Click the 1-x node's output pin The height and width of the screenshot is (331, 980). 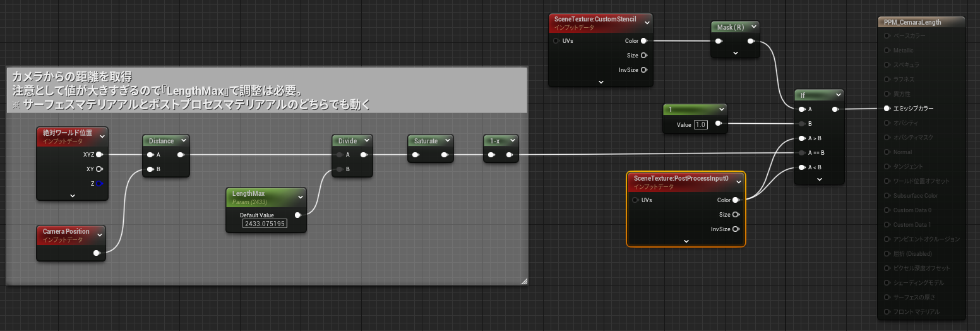(x=511, y=155)
